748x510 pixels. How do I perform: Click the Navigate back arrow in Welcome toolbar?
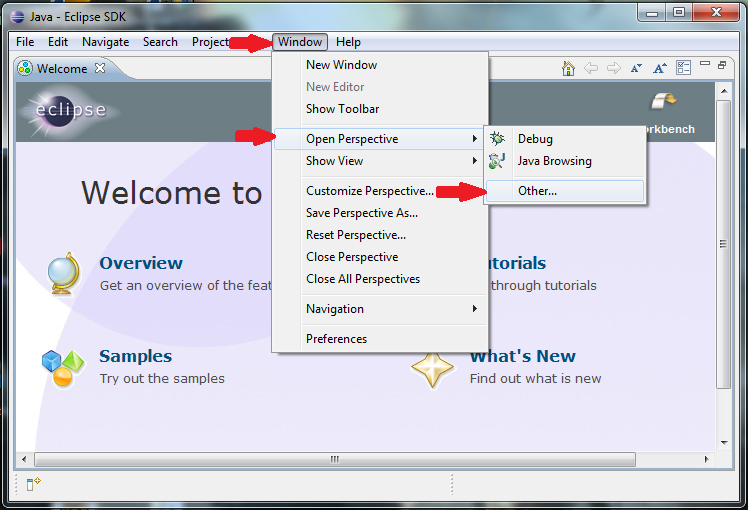591,68
